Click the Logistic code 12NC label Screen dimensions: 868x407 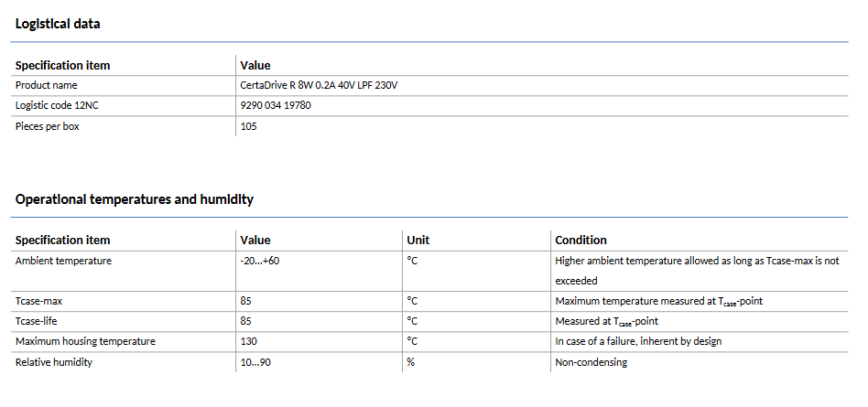57,105
